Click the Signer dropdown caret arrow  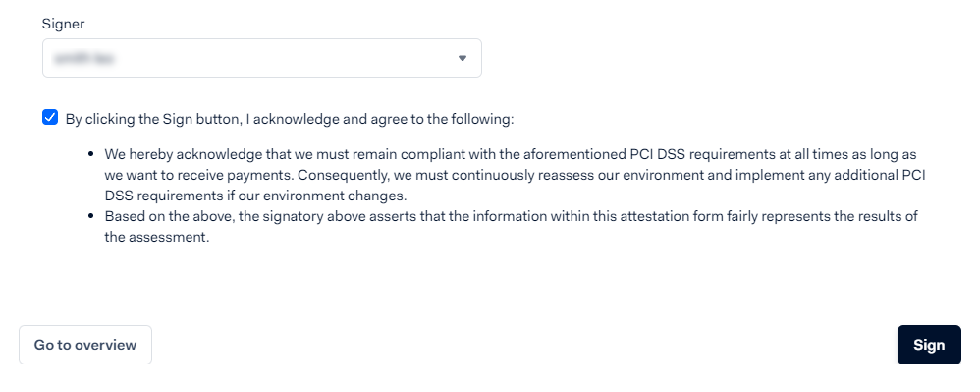coord(462,58)
